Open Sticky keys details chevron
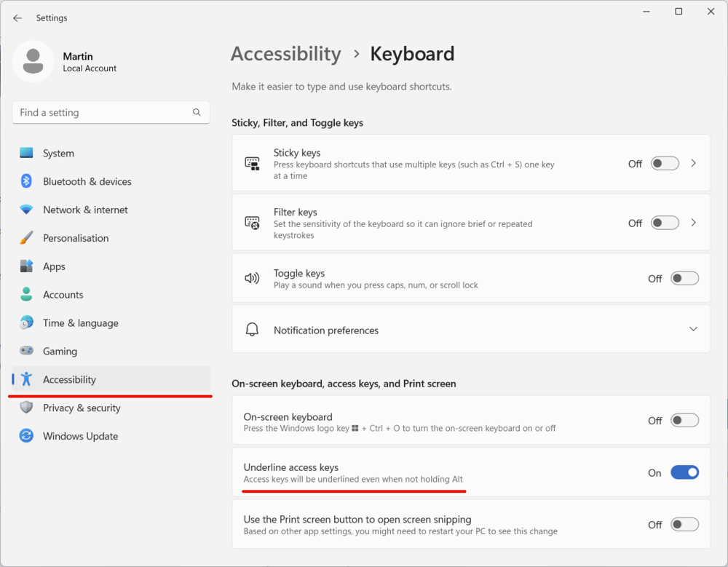The image size is (728, 567). [x=694, y=164]
